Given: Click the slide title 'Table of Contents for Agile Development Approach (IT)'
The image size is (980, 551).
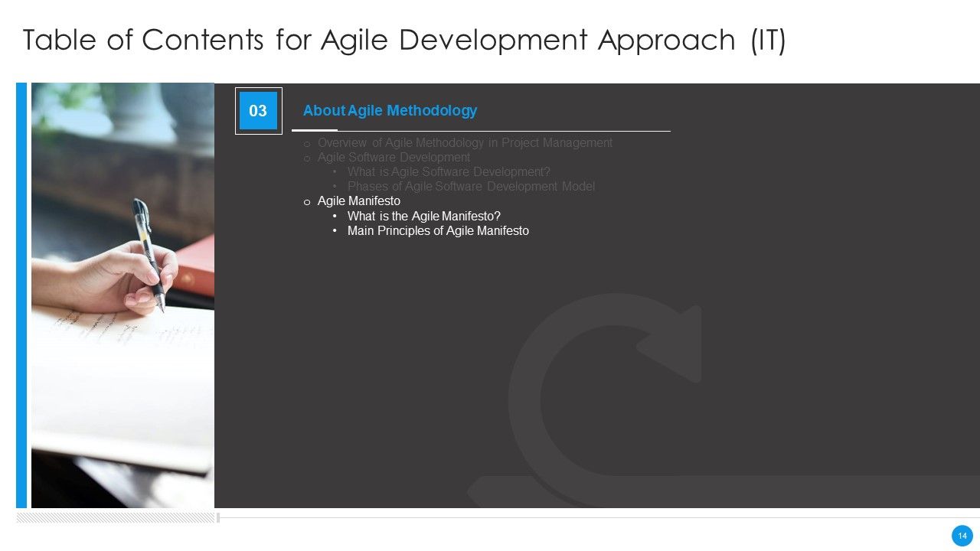Looking at the screenshot, I should (404, 41).
